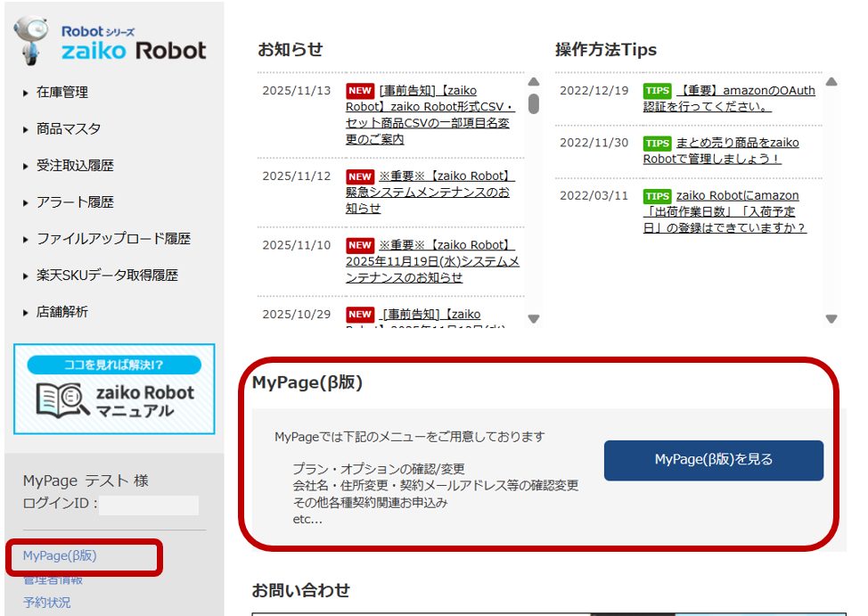Click the NEW badge on the 2025/10/29 notice

click(x=358, y=315)
